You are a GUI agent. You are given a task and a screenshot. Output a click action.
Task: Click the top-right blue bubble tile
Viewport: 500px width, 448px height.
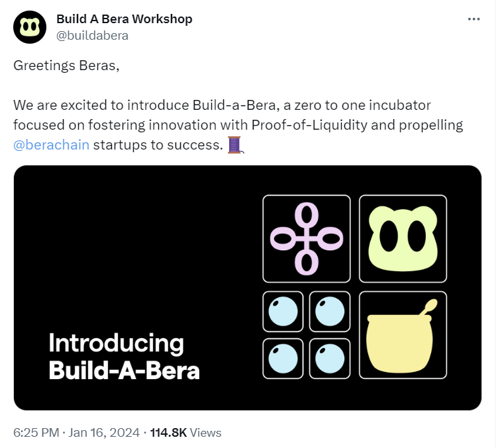(x=330, y=311)
